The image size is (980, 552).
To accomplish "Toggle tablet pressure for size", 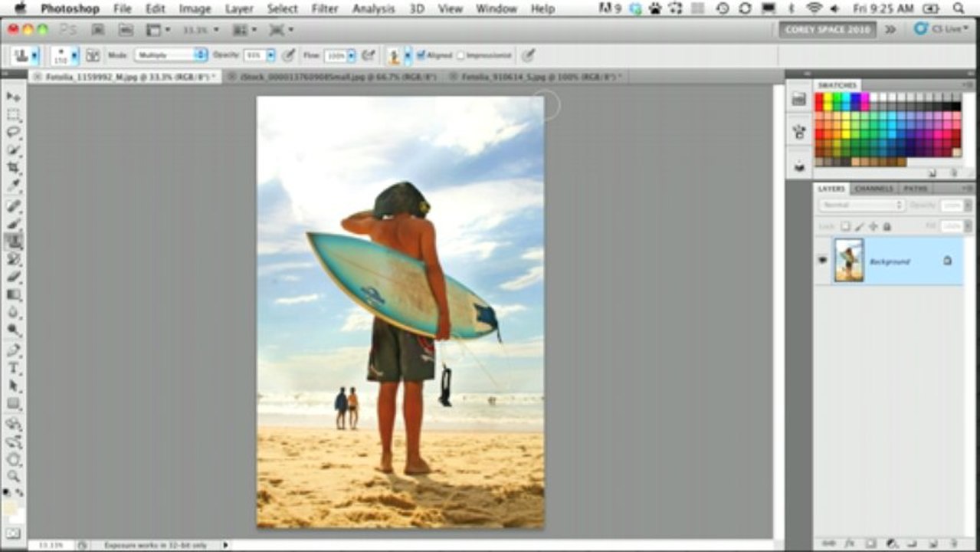I will tap(528, 55).
